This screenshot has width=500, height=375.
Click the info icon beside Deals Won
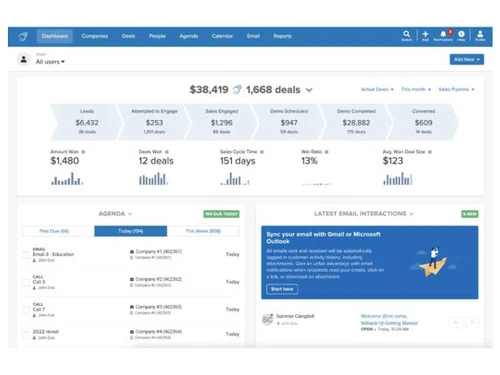click(167, 152)
